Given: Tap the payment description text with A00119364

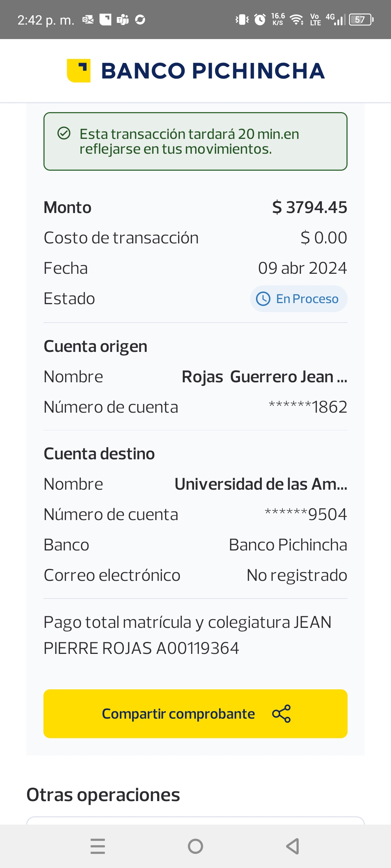Looking at the screenshot, I should coord(188,635).
